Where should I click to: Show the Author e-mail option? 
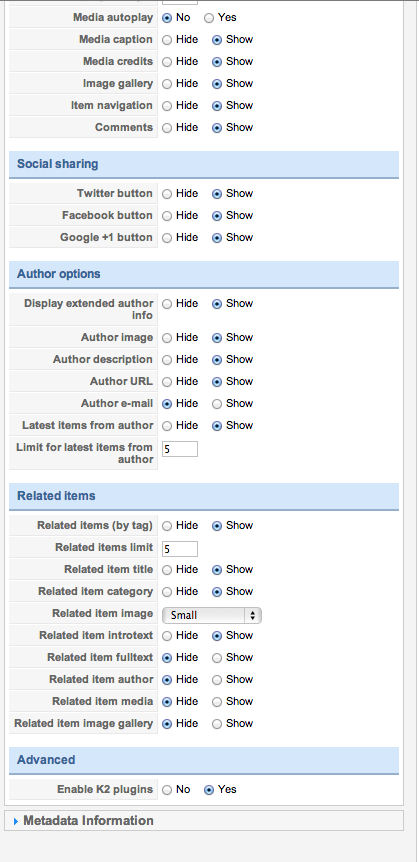coord(217,404)
